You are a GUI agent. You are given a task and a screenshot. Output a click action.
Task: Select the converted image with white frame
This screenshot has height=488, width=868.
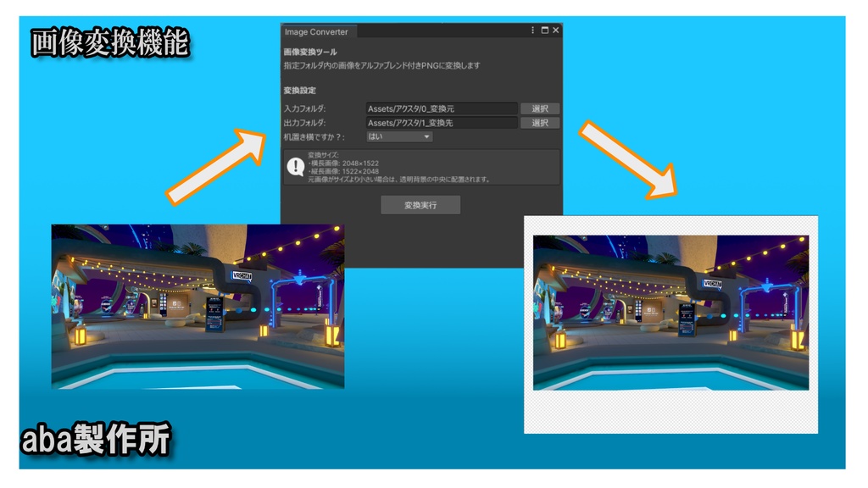[x=670, y=326]
